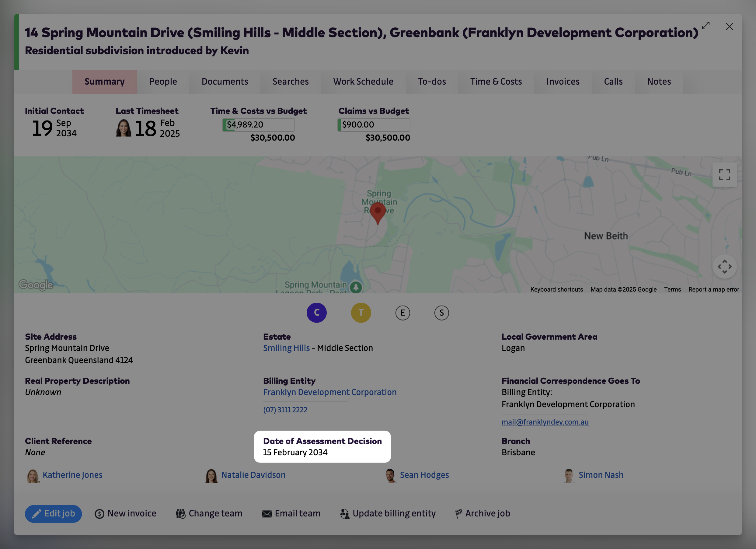The image size is (756, 549).
Task: Archive the job using the flag icon
Action: [x=458, y=513]
